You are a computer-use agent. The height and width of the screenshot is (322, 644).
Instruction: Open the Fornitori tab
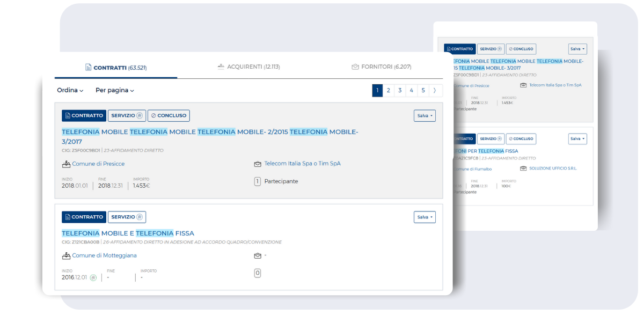(x=381, y=67)
